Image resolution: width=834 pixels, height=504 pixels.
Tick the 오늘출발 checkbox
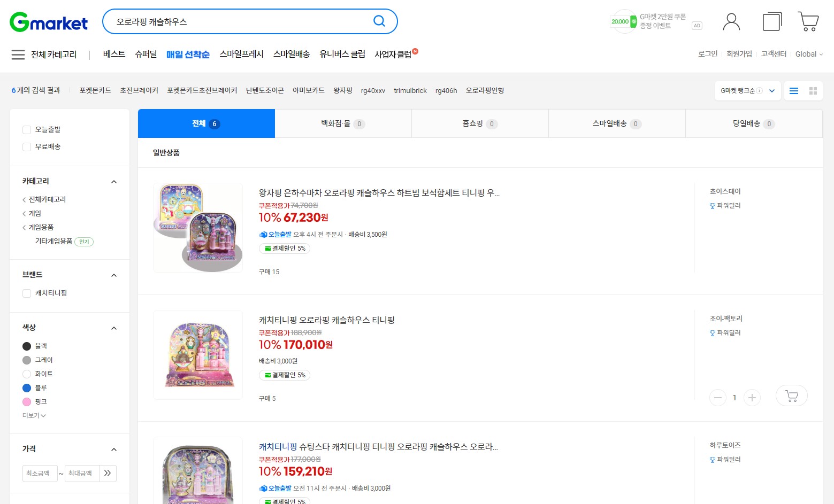(x=27, y=130)
